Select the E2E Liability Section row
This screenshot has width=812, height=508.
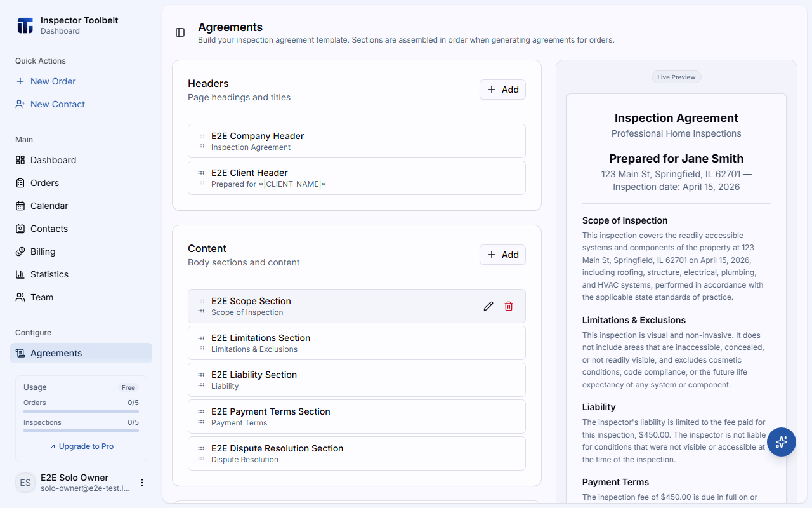357,380
